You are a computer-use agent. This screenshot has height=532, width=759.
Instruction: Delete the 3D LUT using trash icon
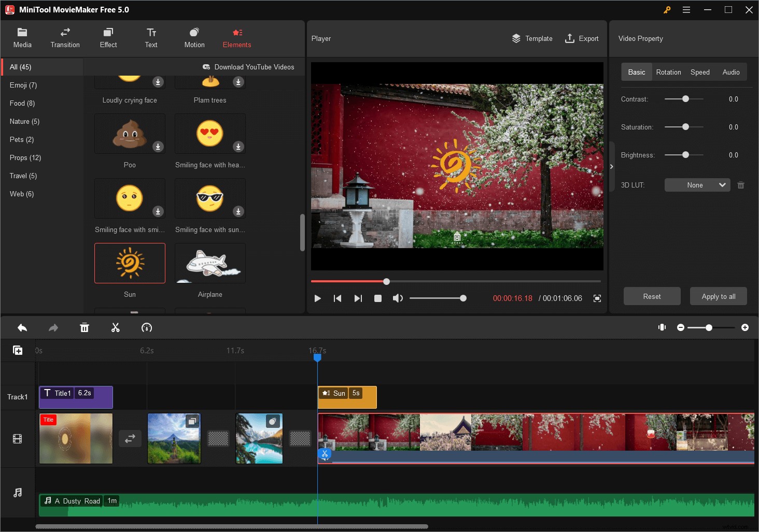[x=741, y=185]
